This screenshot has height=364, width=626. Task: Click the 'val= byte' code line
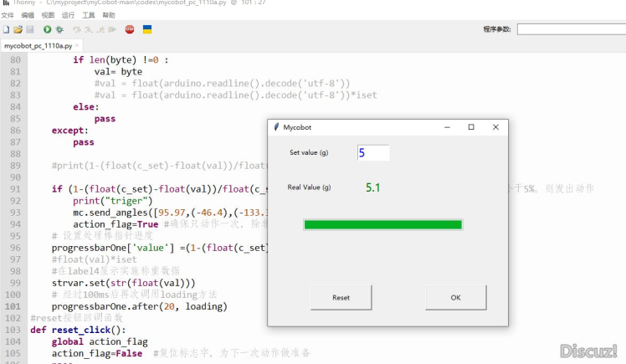click(118, 72)
